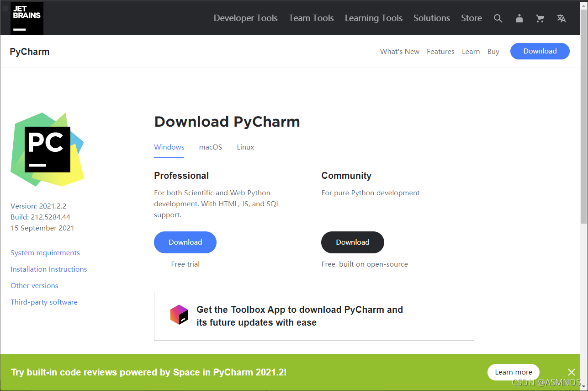
Task: Select the Windows tab
Action: (169, 147)
